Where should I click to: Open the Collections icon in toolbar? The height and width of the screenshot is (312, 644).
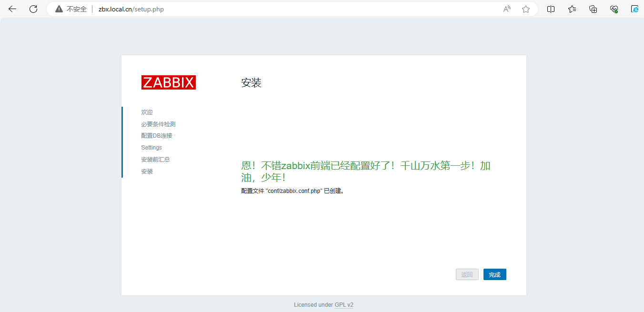(x=593, y=9)
